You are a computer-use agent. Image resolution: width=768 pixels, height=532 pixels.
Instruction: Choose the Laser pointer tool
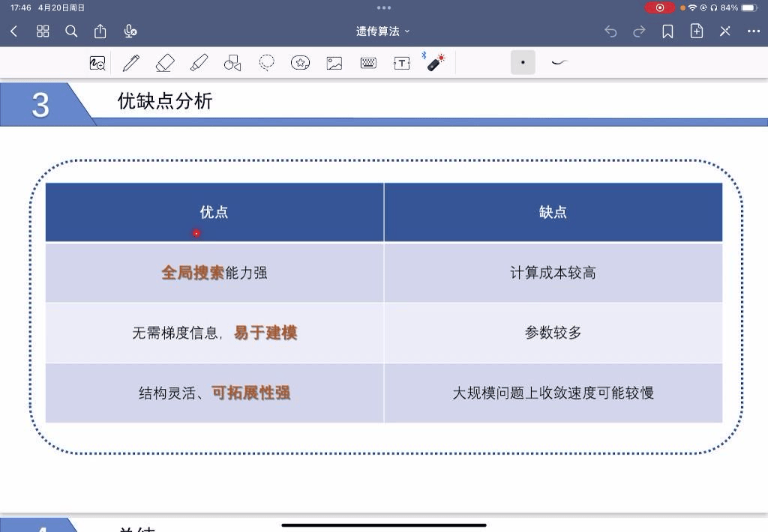pyautogui.click(x=436, y=63)
